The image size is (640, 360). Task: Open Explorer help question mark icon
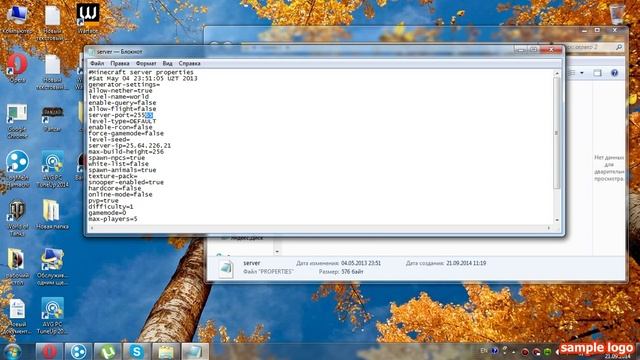[x=615, y=73]
